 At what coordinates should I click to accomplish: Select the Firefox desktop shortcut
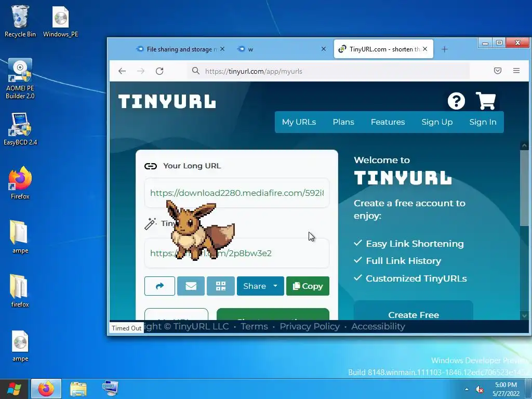[20, 182]
